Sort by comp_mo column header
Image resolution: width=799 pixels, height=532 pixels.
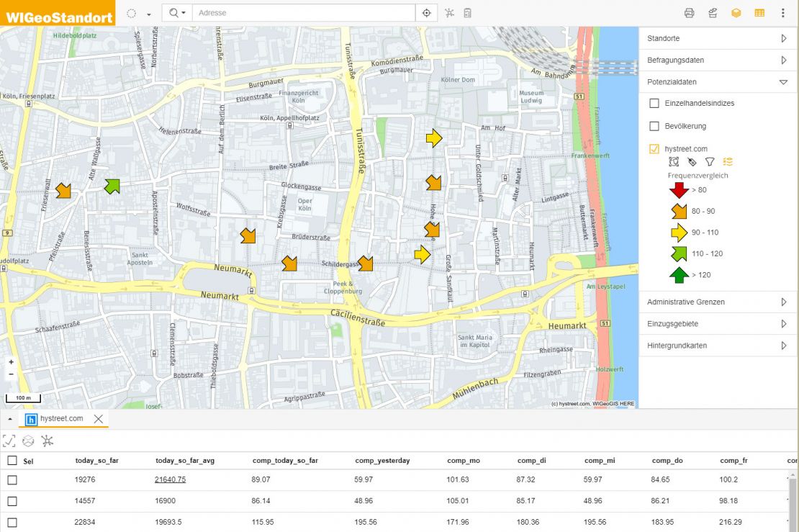pos(464,461)
